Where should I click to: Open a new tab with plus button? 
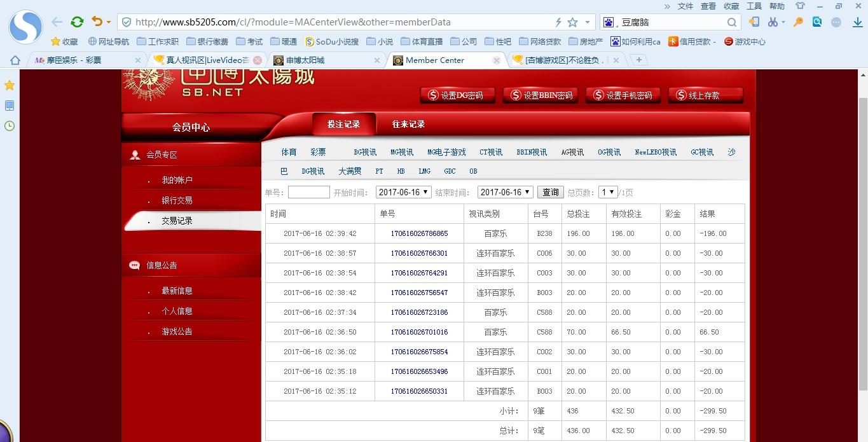(x=639, y=60)
